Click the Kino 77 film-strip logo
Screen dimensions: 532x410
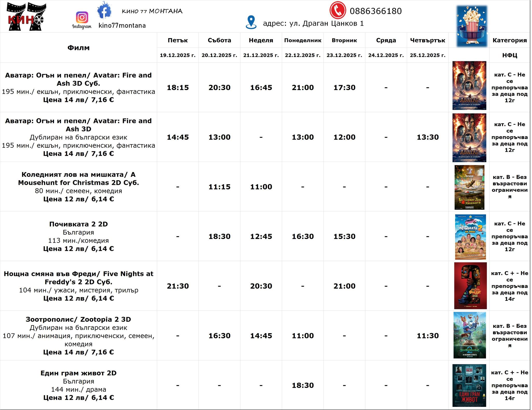(x=26, y=17)
